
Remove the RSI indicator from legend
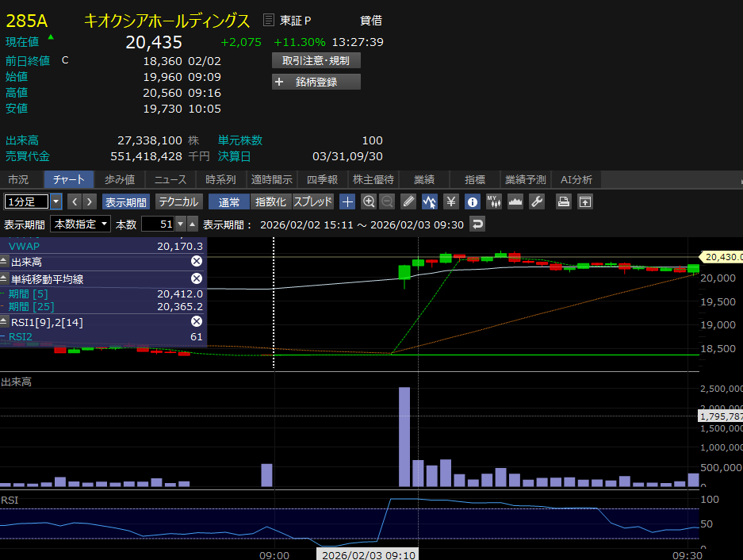coord(196,321)
